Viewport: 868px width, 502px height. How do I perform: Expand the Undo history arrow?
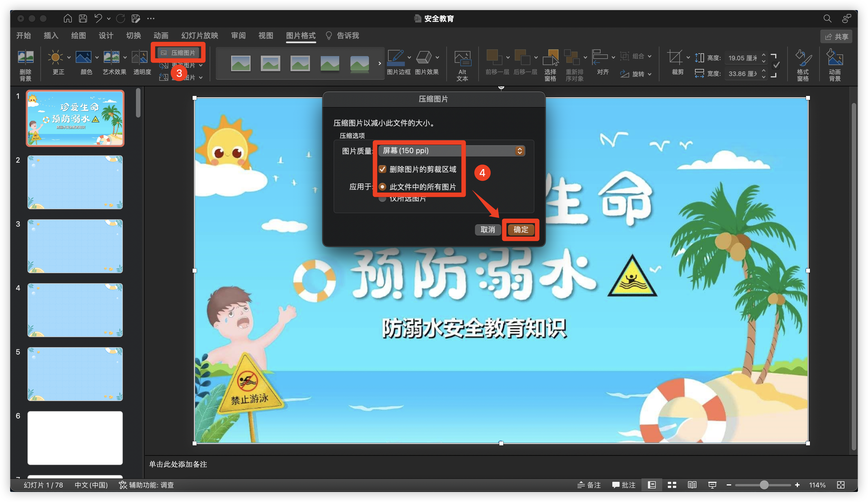tap(109, 19)
